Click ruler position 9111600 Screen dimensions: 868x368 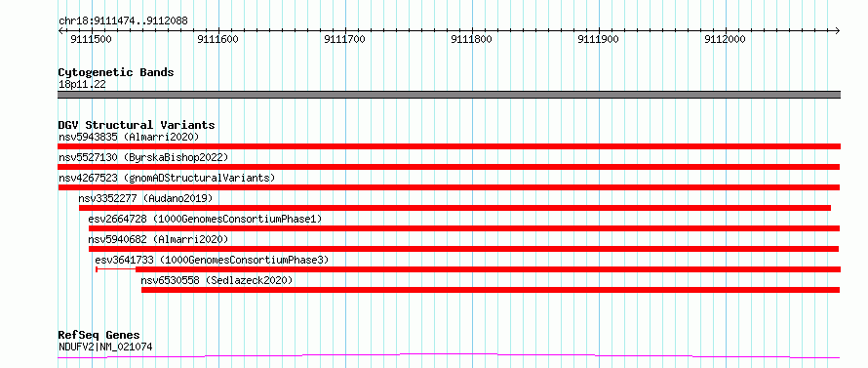click(218, 39)
